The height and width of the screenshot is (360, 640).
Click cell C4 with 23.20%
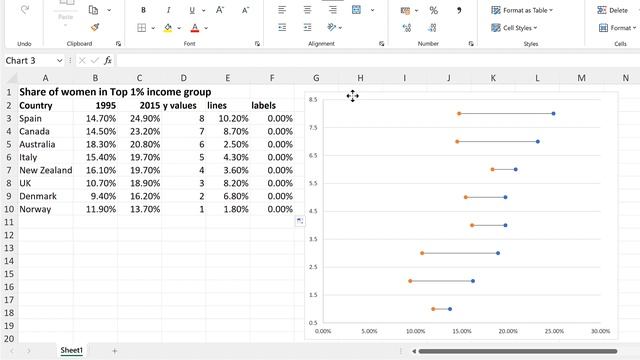[x=140, y=131]
